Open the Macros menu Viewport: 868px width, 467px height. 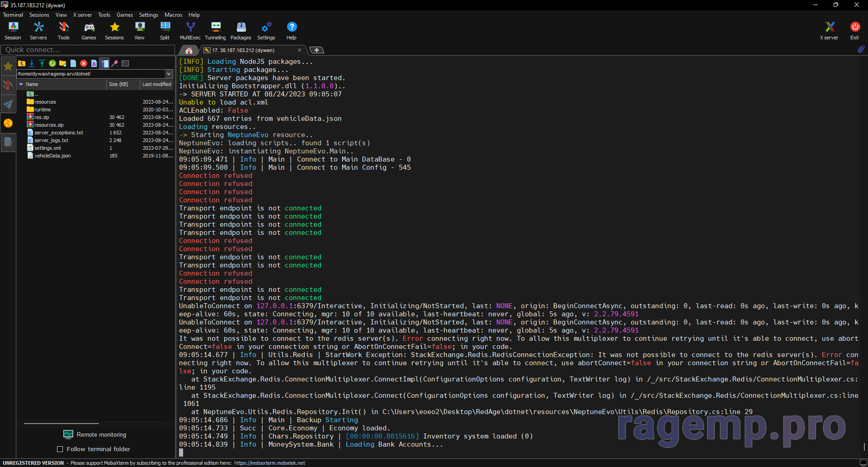tap(173, 15)
